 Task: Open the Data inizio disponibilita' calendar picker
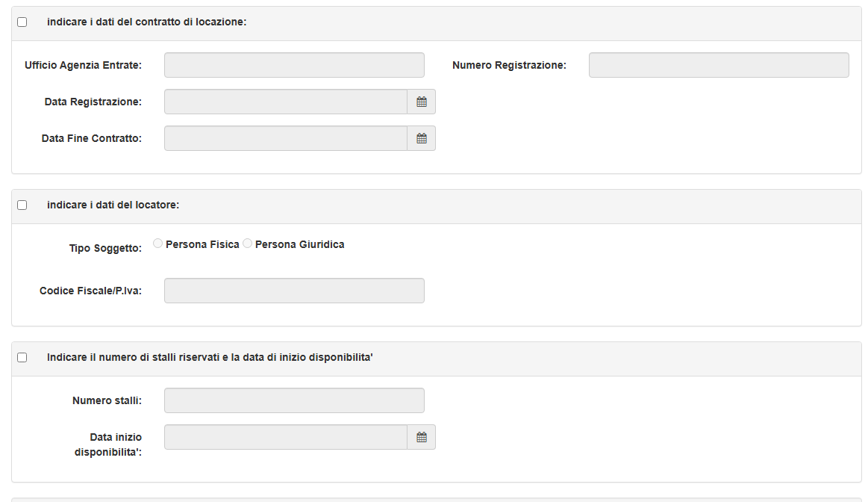pyautogui.click(x=422, y=437)
